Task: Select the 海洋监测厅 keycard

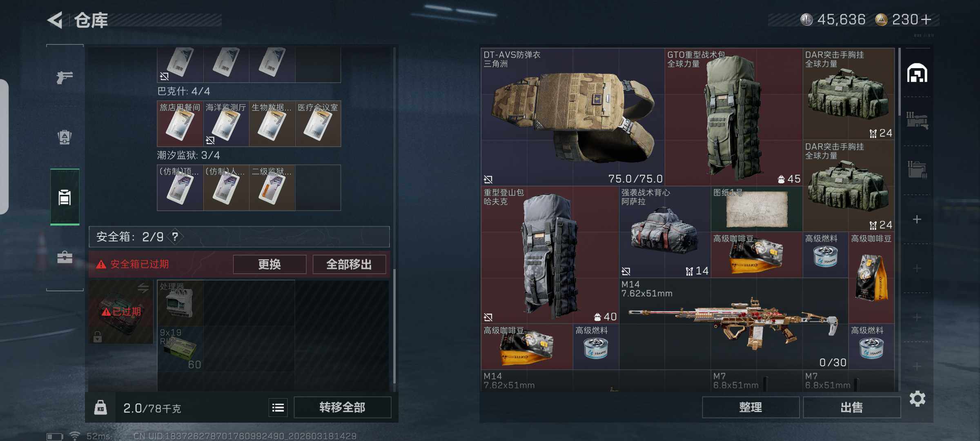Action: 226,124
